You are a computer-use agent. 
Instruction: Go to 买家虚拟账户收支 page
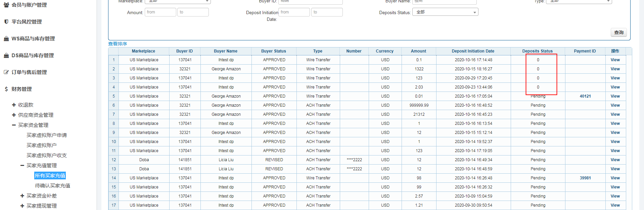coord(47,155)
